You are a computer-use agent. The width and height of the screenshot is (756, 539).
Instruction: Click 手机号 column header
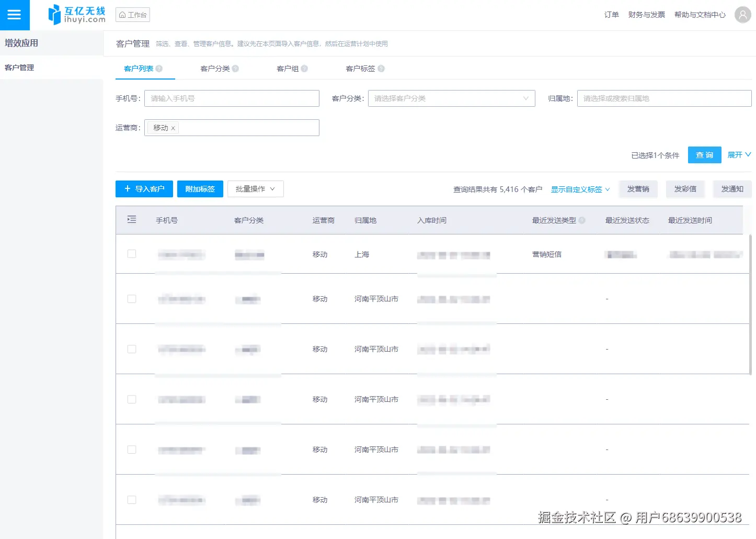point(167,220)
